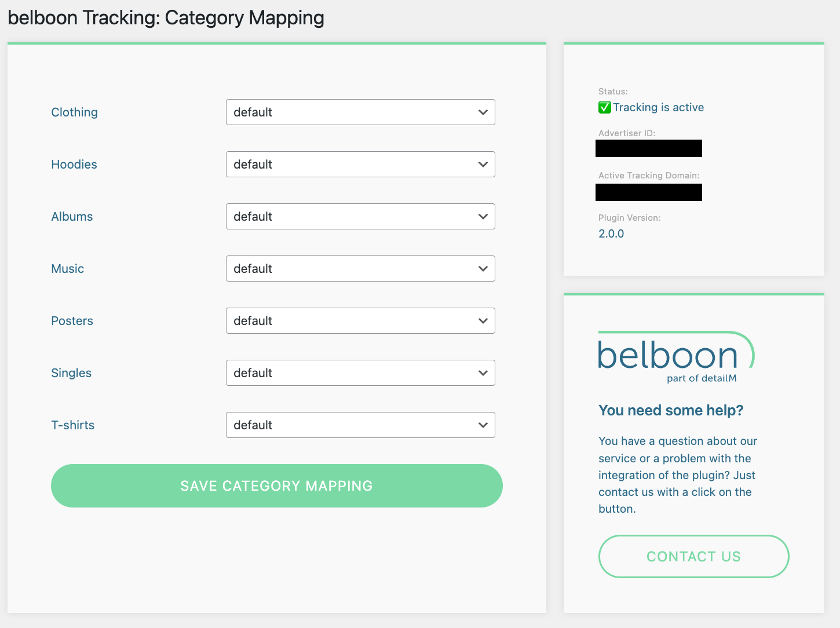Open the Singles category dropdown

pos(360,373)
